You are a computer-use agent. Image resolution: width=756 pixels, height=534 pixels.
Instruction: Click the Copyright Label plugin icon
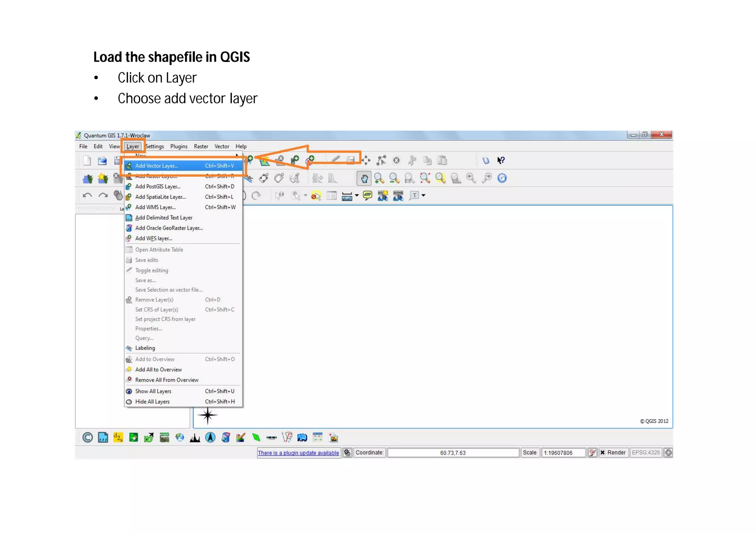(87, 438)
